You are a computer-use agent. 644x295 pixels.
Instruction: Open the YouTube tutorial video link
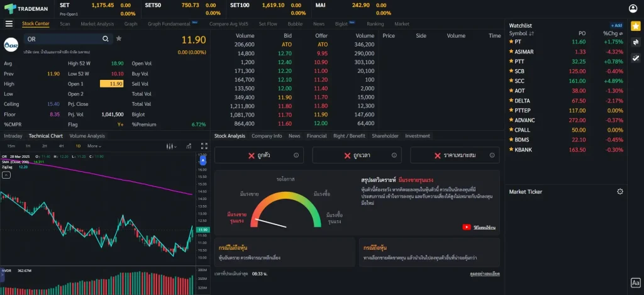click(x=479, y=227)
